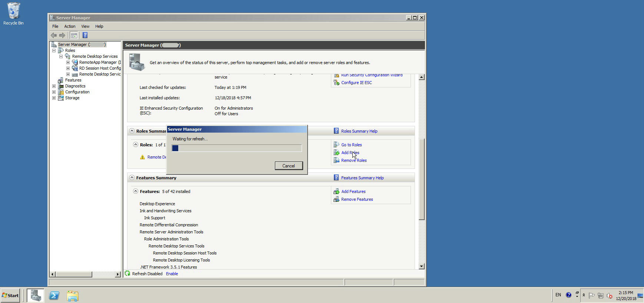Open Roles Summary Help link
This screenshot has height=303, width=644.
[359, 131]
